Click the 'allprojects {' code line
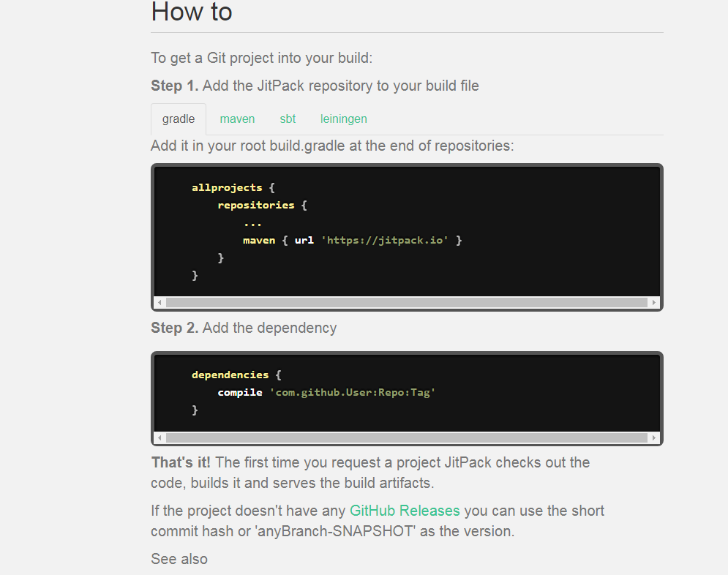The image size is (728, 575). pos(233,187)
